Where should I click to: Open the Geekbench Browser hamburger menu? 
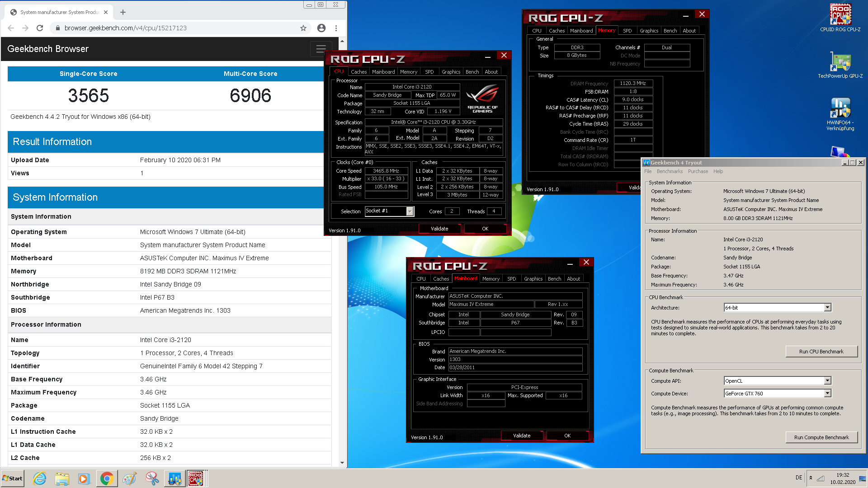pos(321,49)
